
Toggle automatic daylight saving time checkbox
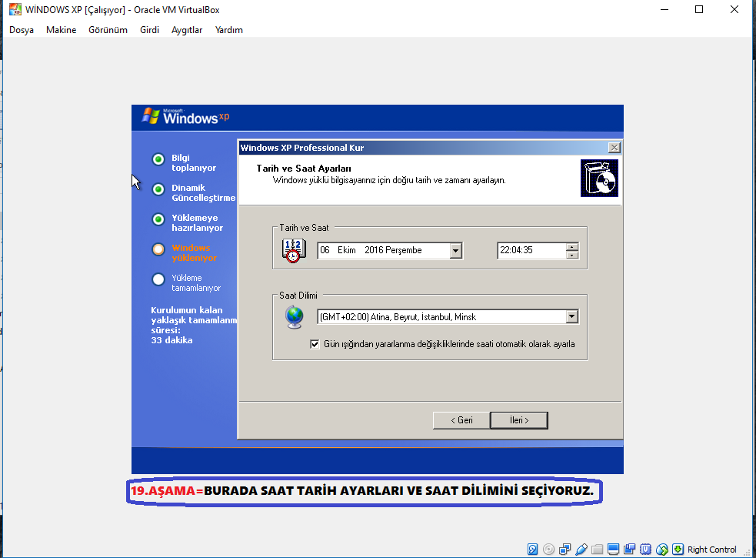315,344
